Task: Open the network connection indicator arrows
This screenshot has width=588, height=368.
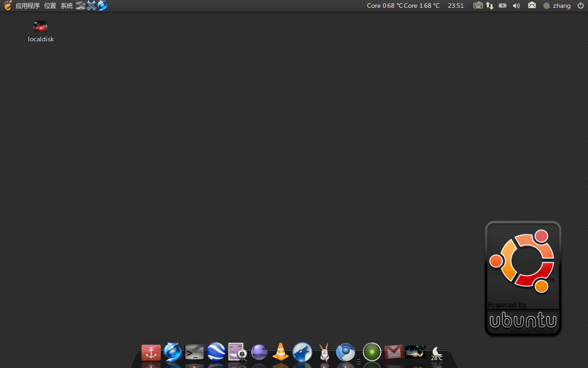Action: 490,6
